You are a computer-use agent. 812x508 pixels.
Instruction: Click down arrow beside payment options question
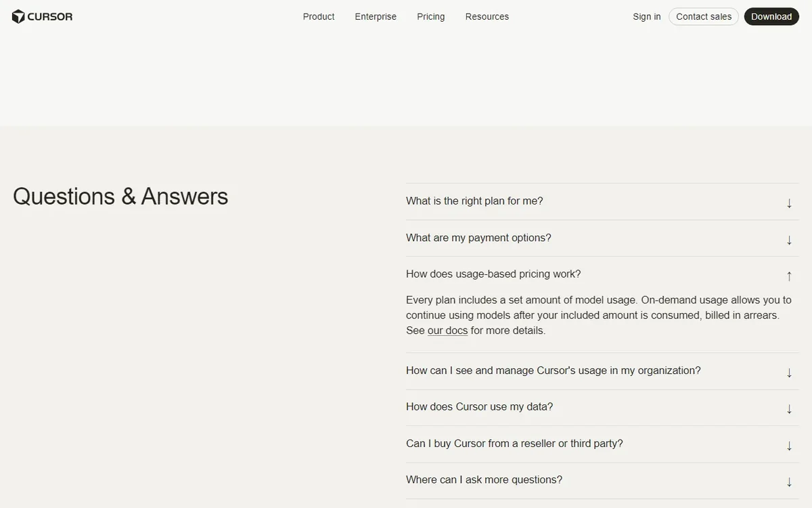point(789,240)
